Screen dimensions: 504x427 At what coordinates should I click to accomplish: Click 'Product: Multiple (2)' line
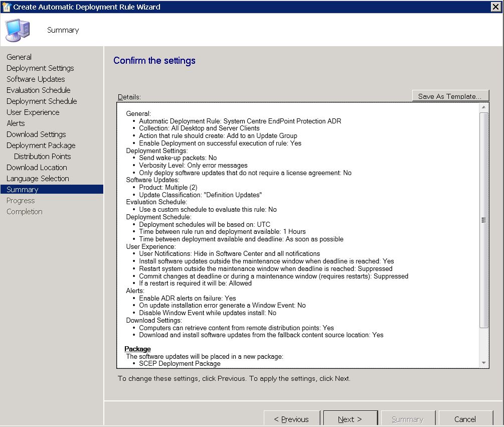pos(168,188)
